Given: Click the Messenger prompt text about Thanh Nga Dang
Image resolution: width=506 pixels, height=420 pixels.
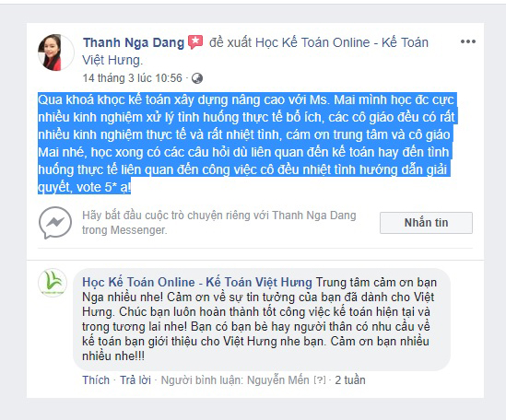Looking at the screenshot, I should (x=219, y=223).
